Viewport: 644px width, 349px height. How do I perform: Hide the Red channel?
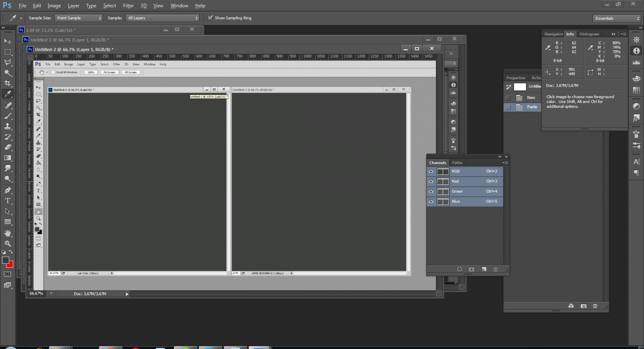pyautogui.click(x=431, y=181)
